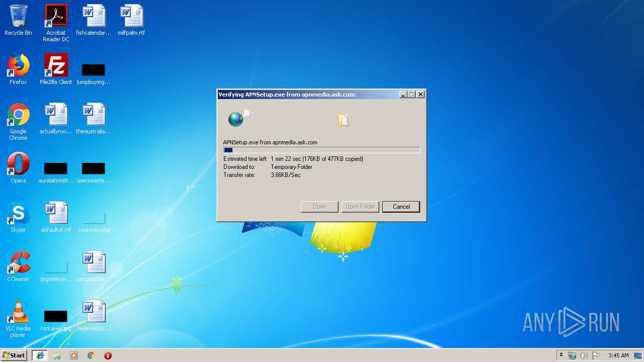Open the Action Center flag icon

(596, 355)
